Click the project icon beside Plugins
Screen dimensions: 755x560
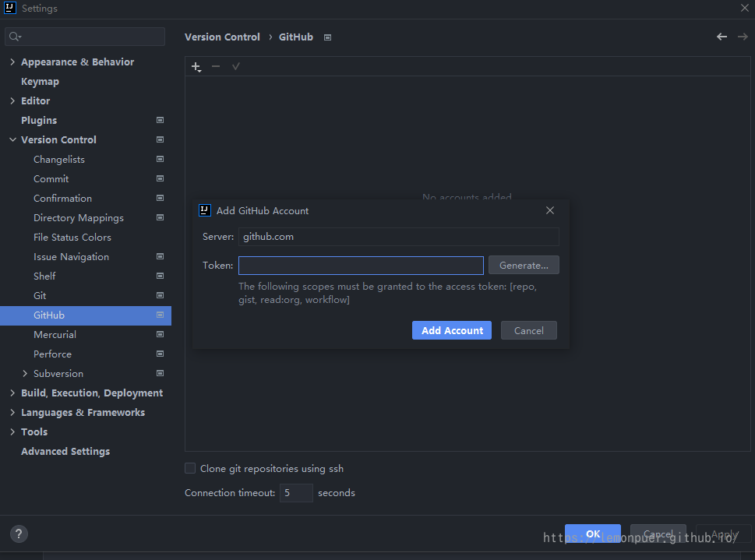point(160,120)
